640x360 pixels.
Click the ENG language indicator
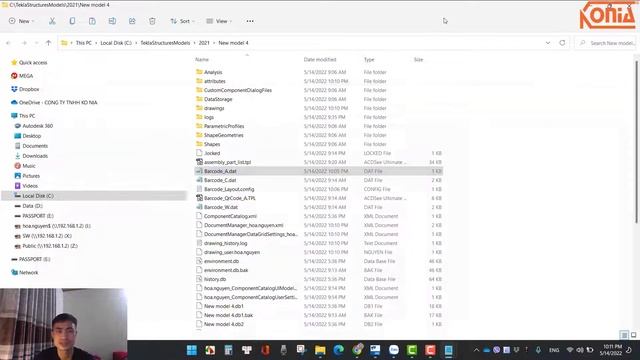point(554,350)
